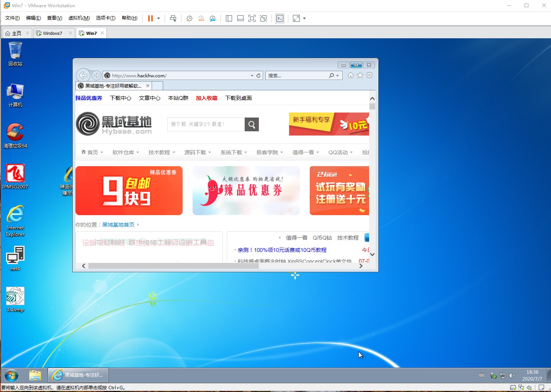This screenshot has height=392, width=551.
Task: Toggle the console view button
Action: coord(280,18)
